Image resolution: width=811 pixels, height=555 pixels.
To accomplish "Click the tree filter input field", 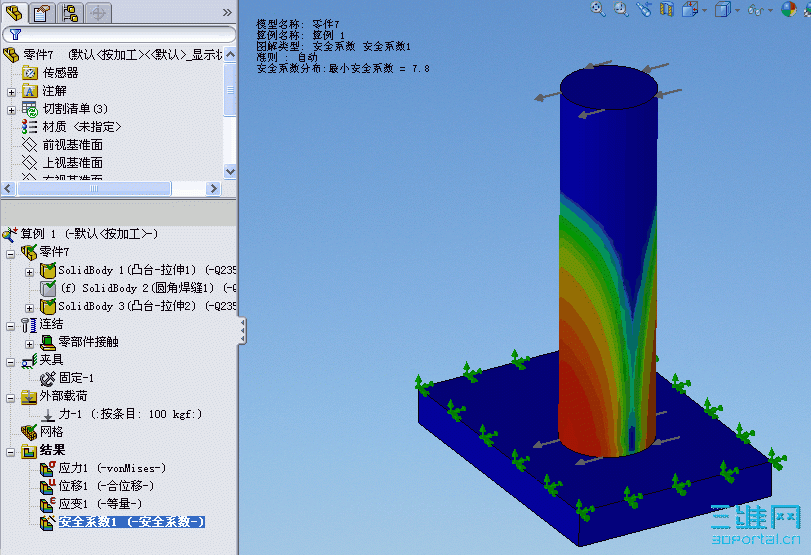I will (x=119, y=35).
